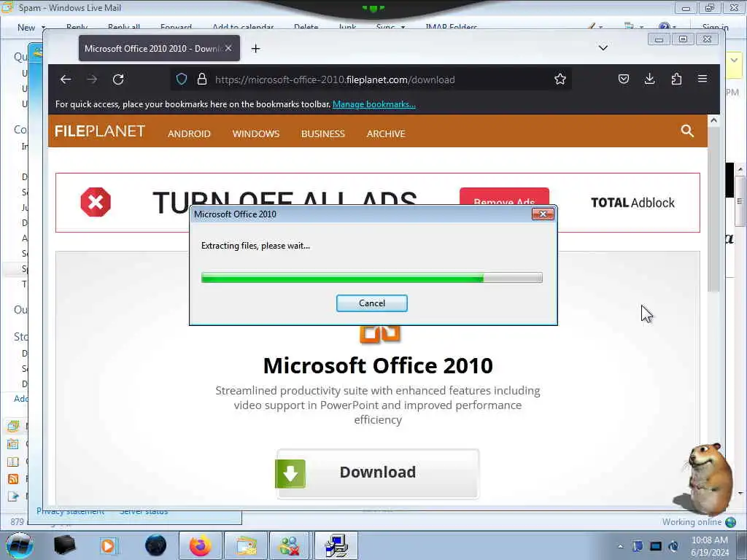This screenshot has height=560, width=747.
Task: Click the extraction progress bar
Action: coord(371,278)
